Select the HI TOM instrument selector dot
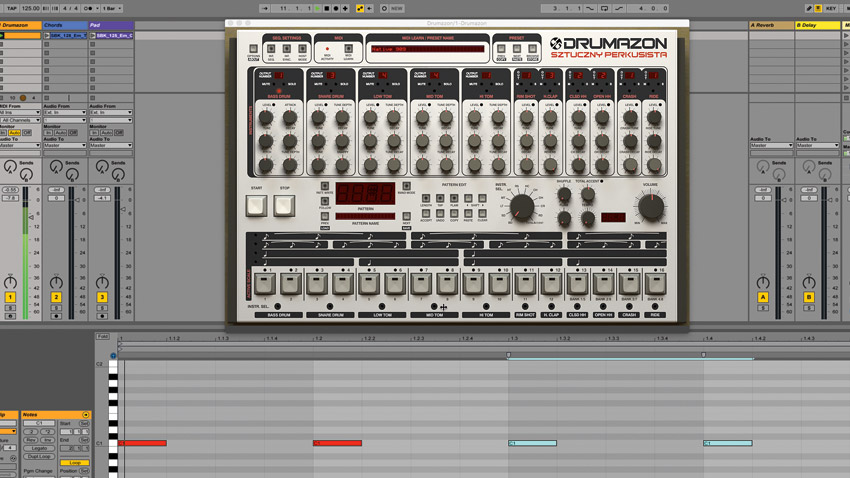 (486, 307)
